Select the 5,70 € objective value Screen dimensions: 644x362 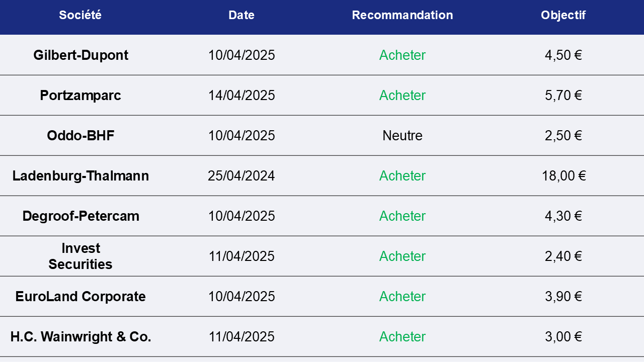point(563,96)
